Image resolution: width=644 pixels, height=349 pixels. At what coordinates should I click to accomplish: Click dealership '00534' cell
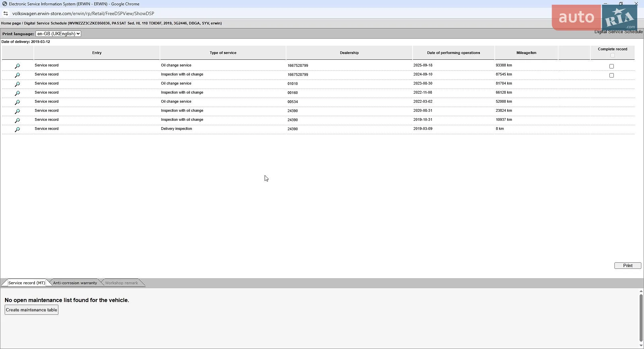point(292,102)
